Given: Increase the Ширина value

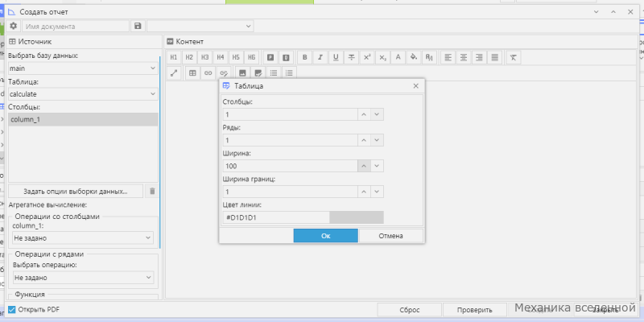Looking at the screenshot, I should click(x=364, y=166).
